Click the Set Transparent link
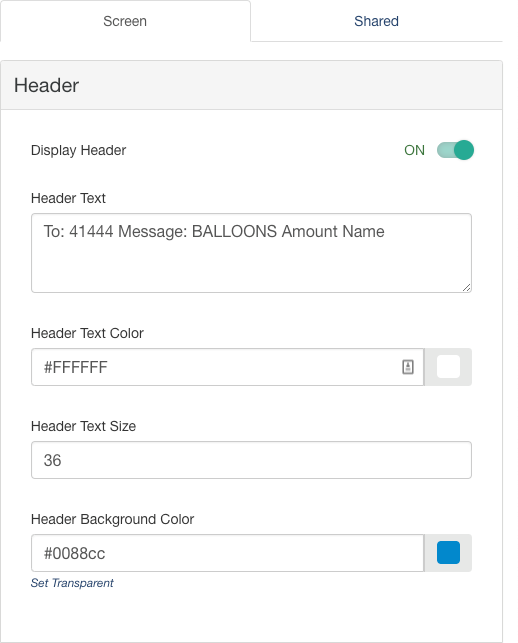 72,583
